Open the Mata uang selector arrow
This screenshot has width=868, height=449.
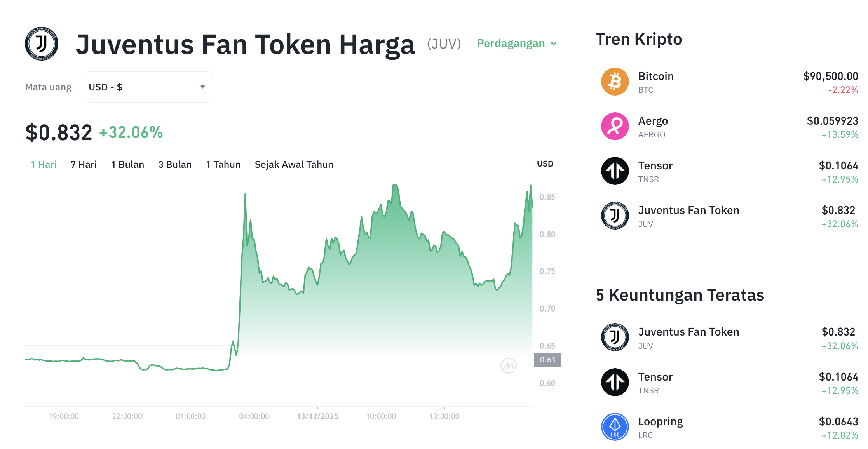point(202,87)
